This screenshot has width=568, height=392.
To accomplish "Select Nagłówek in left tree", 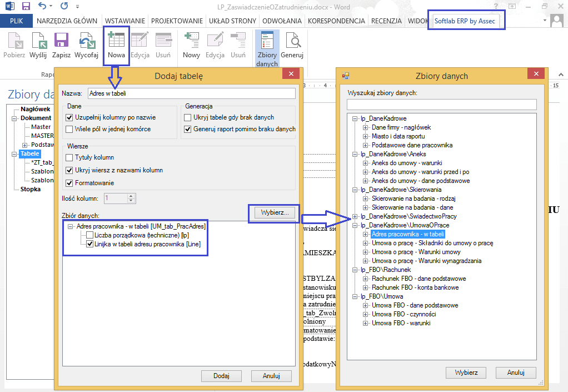I will click(35, 109).
